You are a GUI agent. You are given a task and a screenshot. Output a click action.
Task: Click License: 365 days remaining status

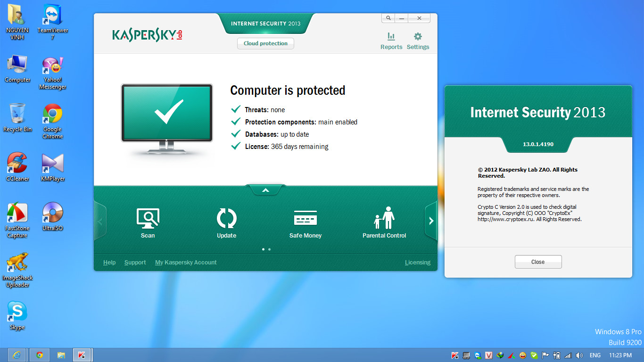[280, 147]
